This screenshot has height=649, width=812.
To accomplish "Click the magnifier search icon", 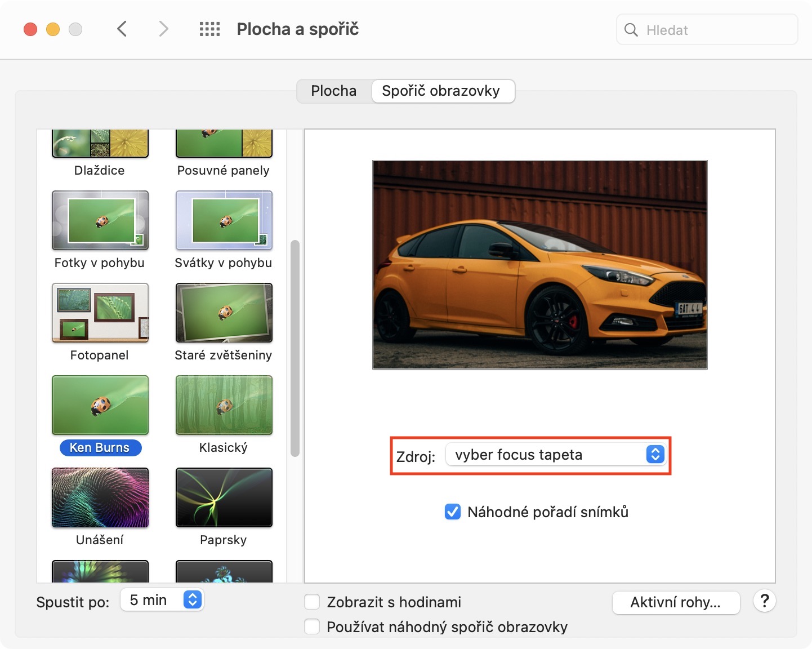I will 631,30.
